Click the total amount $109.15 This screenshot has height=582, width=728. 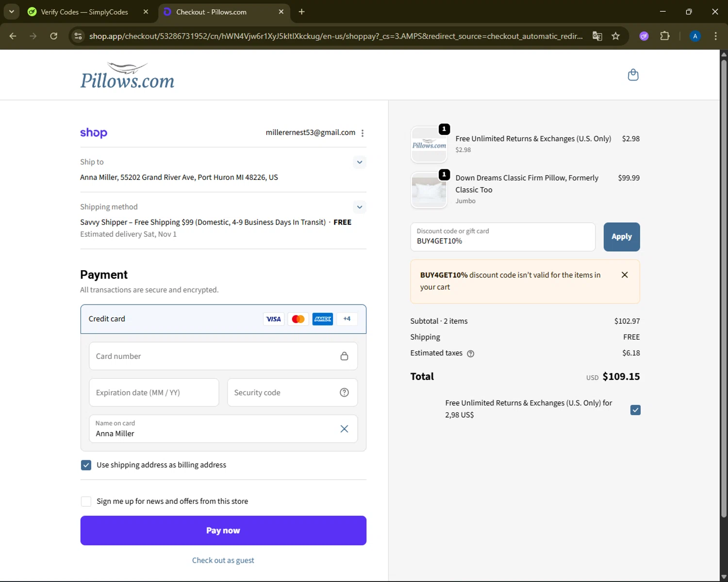point(621,377)
